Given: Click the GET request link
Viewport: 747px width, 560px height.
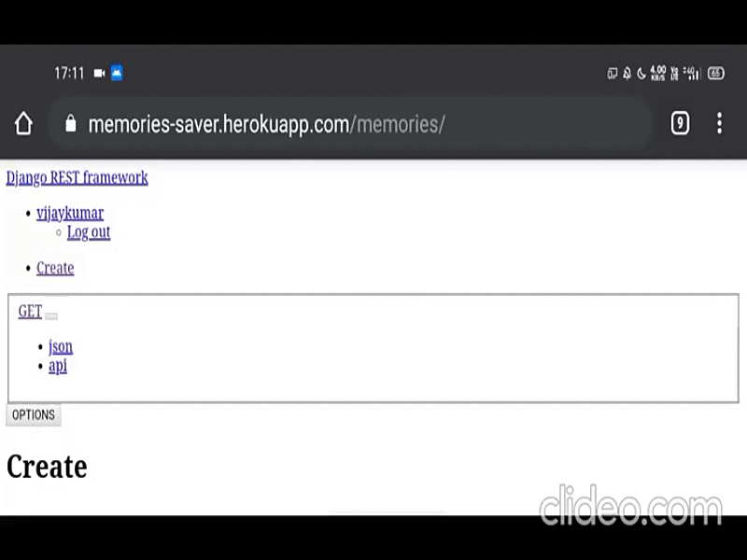Looking at the screenshot, I should pos(30,312).
